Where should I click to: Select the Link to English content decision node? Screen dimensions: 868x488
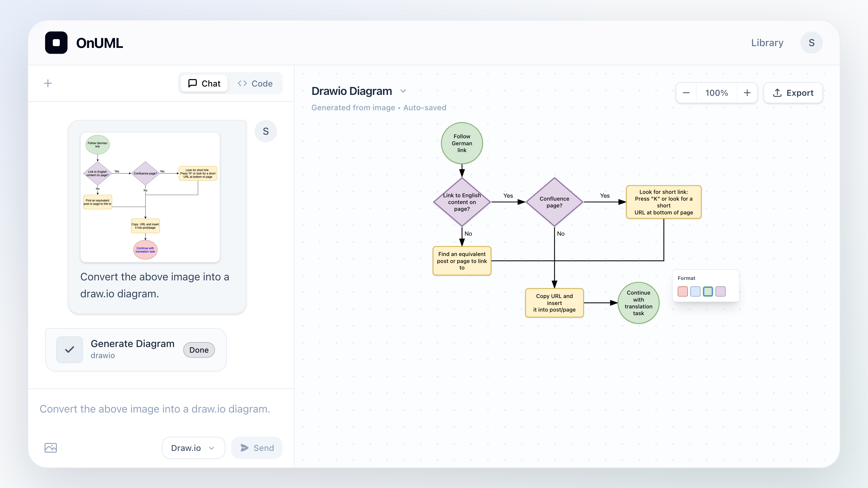click(x=462, y=202)
